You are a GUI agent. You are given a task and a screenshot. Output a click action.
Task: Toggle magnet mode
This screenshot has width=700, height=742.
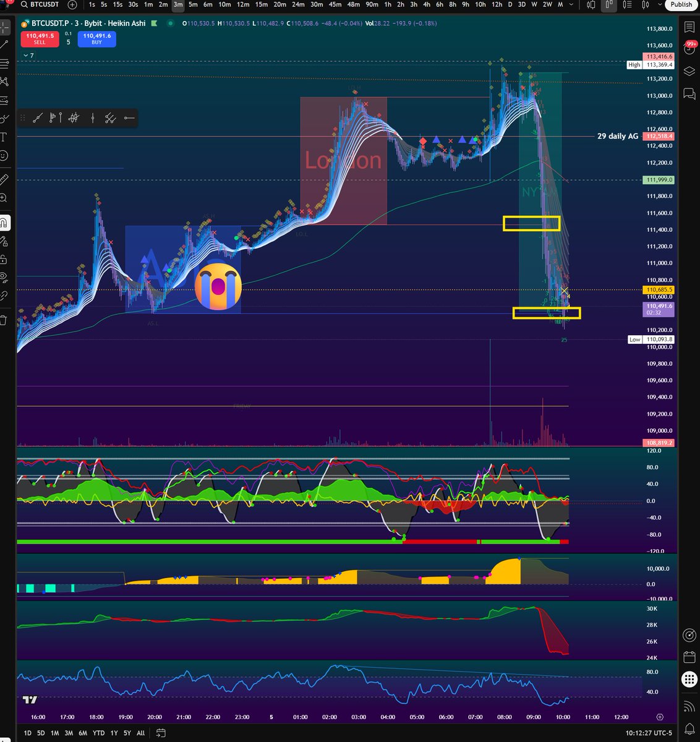pyautogui.click(x=4, y=223)
